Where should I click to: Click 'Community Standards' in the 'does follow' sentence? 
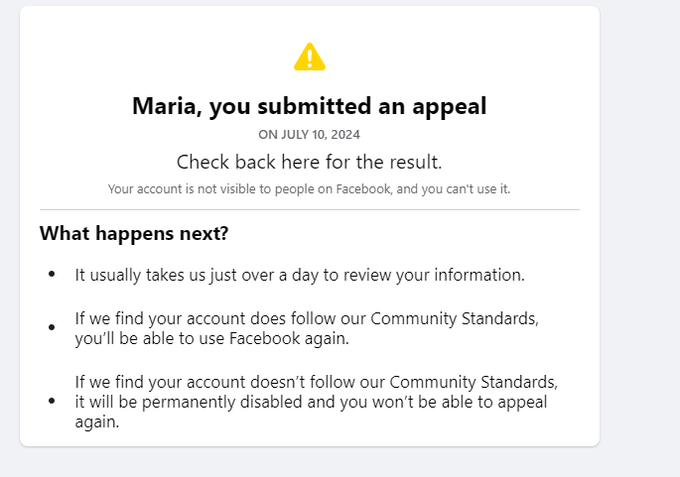click(x=454, y=319)
